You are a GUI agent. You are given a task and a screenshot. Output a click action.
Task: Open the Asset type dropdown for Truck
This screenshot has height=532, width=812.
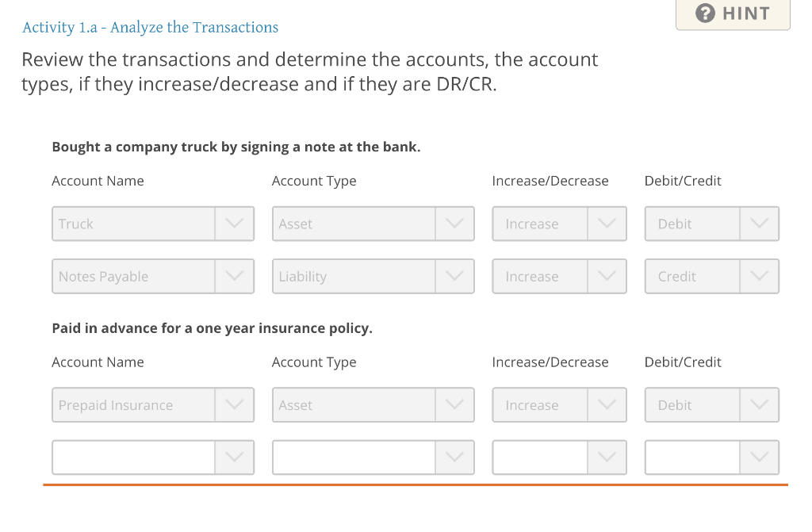point(455,224)
